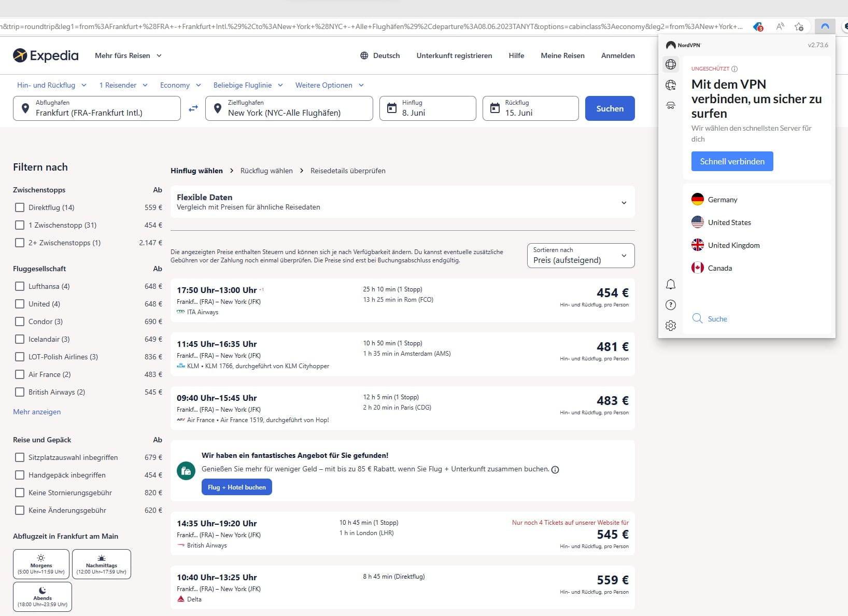Check the Lufthansa airline filter
The width and height of the screenshot is (848, 616).
[20, 286]
